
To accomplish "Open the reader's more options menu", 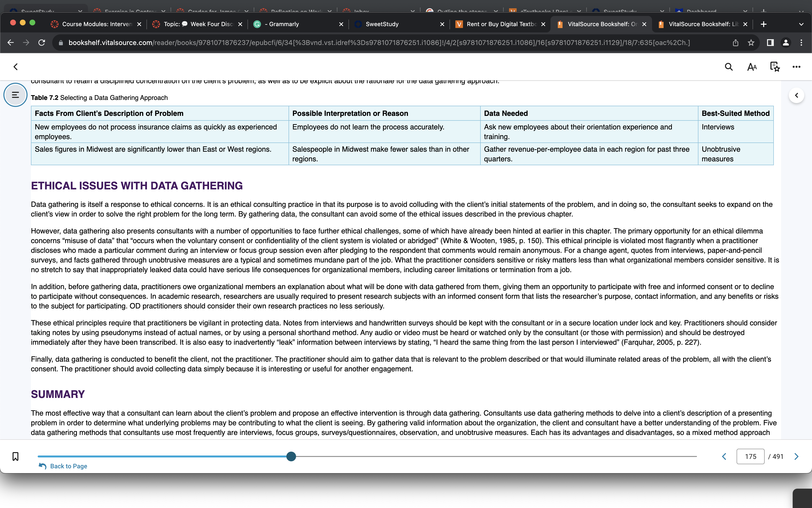I will (x=796, y=67).
